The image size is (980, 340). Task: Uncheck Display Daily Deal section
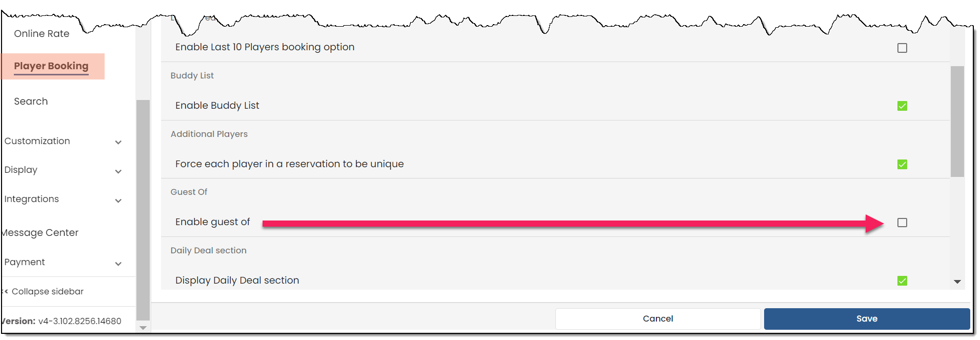(x=902, y=281)
